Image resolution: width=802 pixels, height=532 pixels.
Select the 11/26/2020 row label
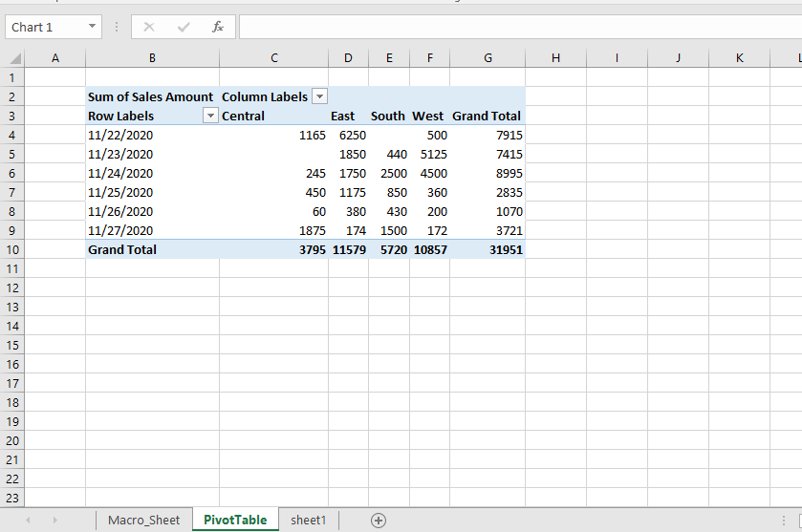(152, 211)
